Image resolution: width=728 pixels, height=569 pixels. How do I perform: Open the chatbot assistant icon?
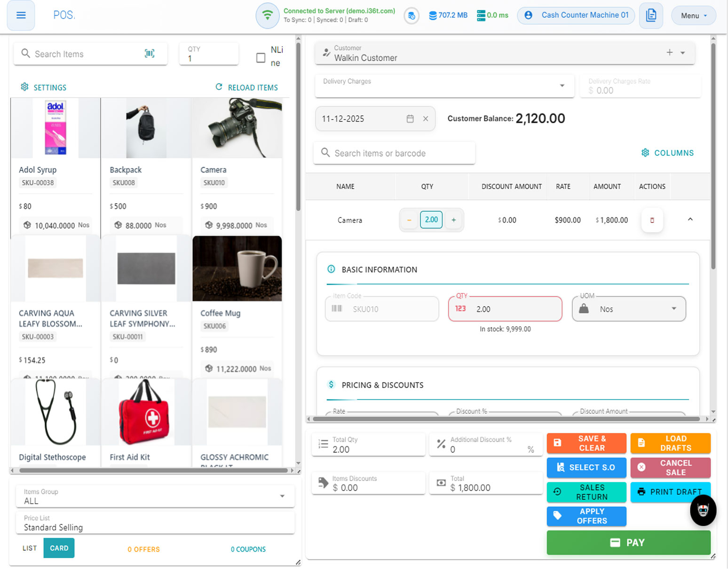click(703, 510)
